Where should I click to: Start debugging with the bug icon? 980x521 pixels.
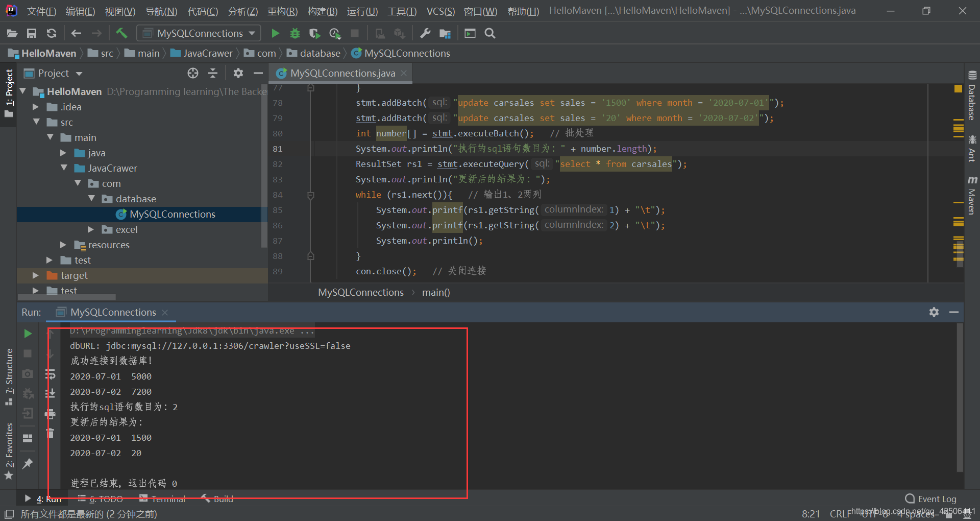coord(295,34)
